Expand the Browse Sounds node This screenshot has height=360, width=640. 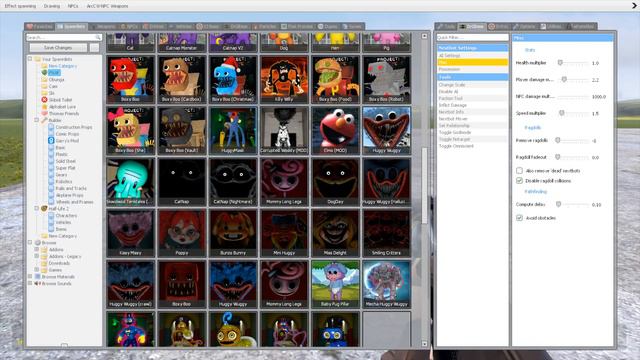(x=30, y=283)
